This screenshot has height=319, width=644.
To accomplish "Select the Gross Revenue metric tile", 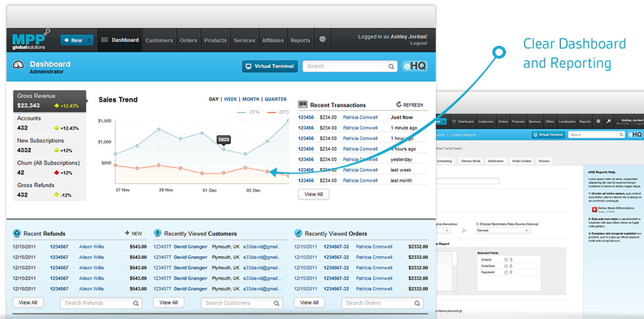I will tap(50, 101).
